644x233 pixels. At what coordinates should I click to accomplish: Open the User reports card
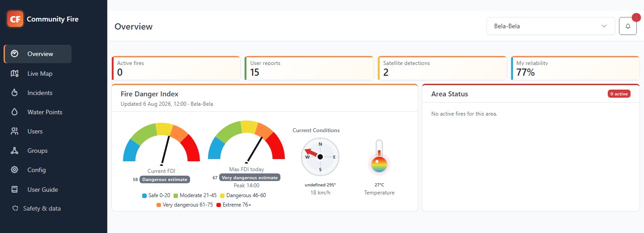coord(309,68)
